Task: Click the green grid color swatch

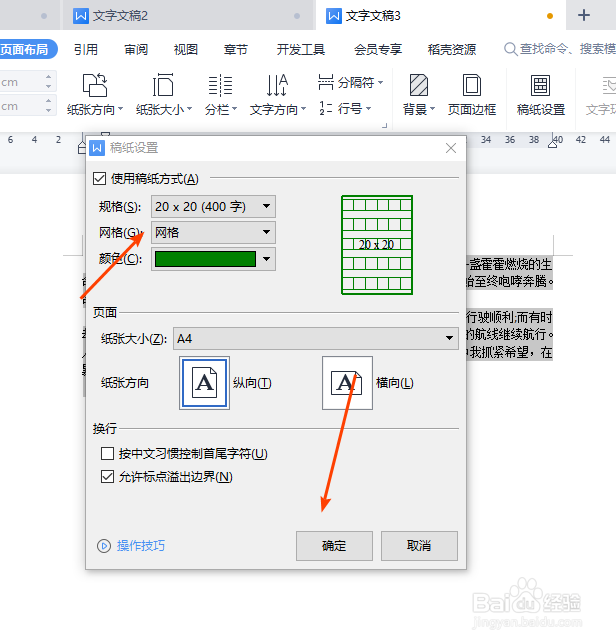Action: pos(205,259)
